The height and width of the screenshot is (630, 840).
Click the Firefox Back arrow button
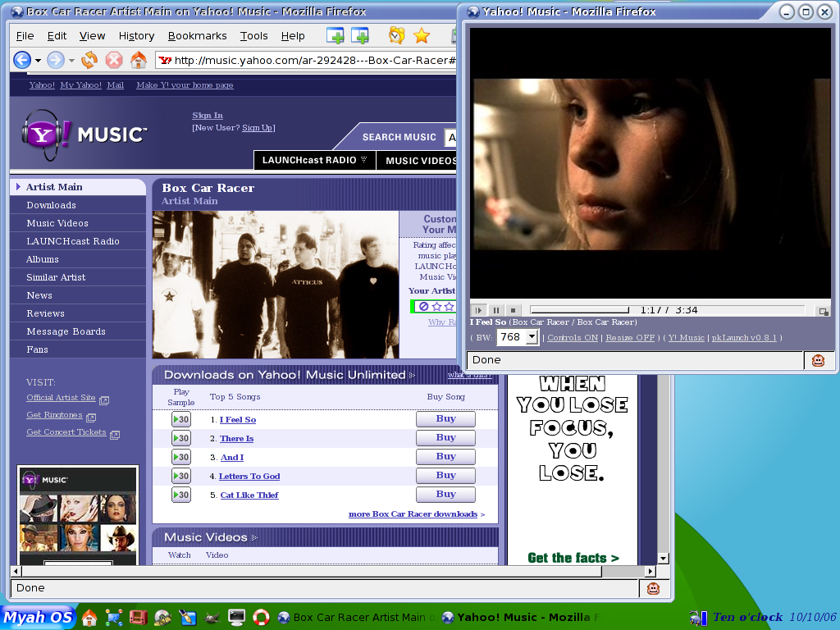[22, 59]
